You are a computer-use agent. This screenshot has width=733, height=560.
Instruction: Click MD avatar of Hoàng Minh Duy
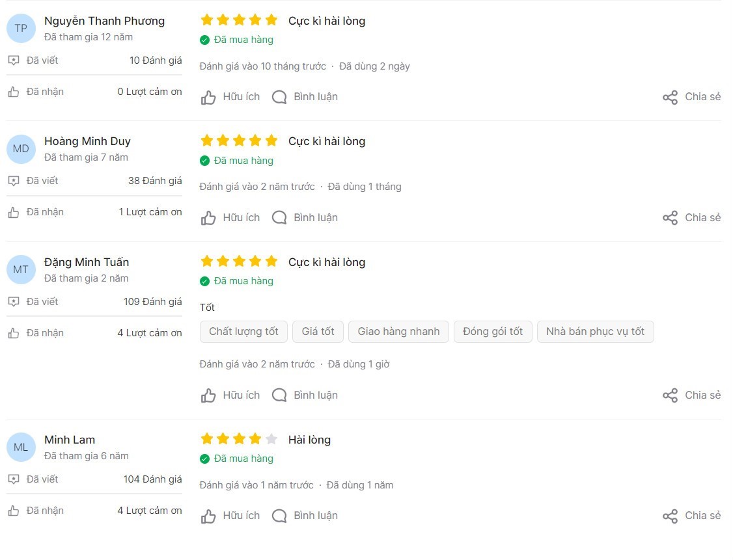(x=21, y=149)
